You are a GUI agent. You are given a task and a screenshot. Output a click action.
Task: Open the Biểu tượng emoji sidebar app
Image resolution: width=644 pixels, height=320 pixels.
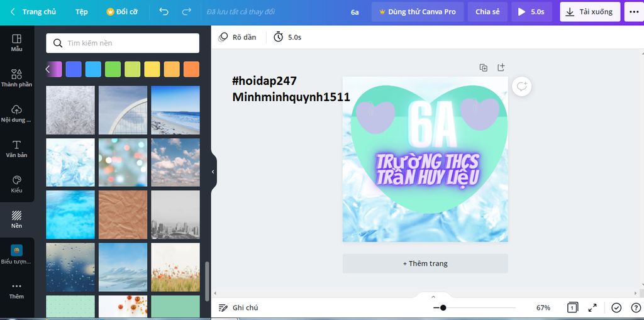(x=17, y=255)
